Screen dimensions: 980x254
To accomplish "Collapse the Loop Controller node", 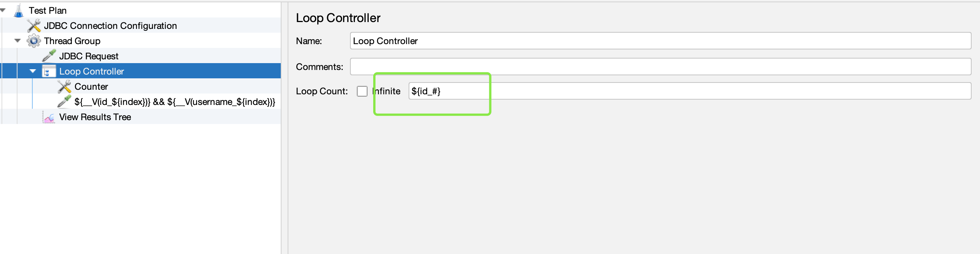I will point(33,71).
